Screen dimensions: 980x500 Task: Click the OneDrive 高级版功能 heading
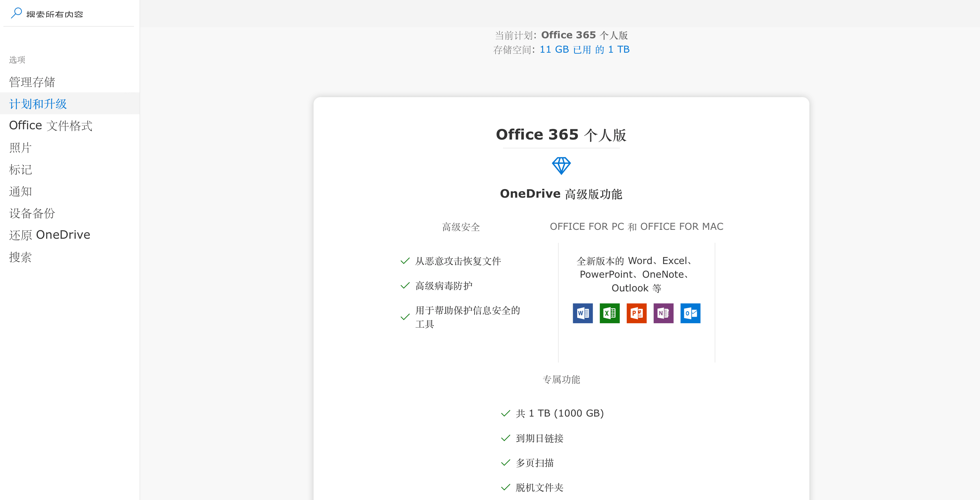click(561, 194)
